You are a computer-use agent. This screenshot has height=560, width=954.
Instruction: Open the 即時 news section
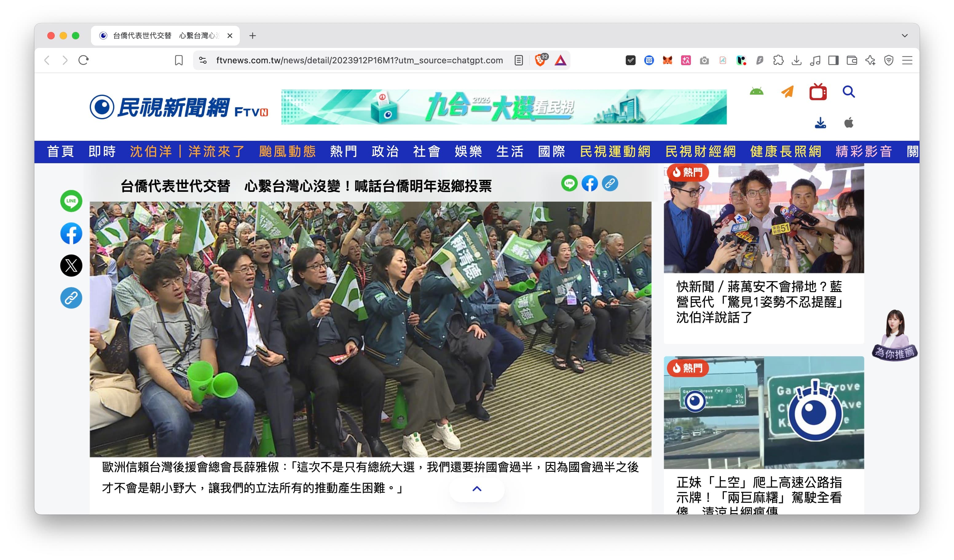tap(102, 152)
